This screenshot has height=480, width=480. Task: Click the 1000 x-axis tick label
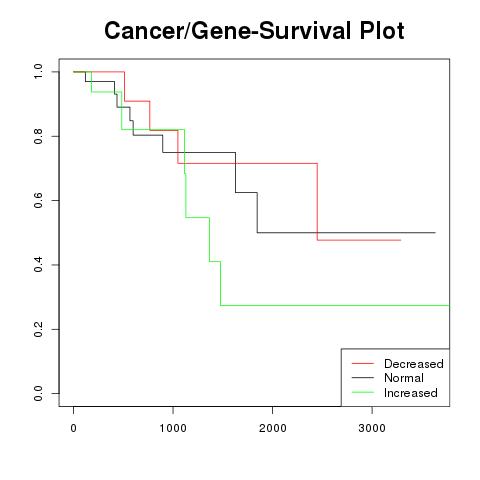point(173,428)
